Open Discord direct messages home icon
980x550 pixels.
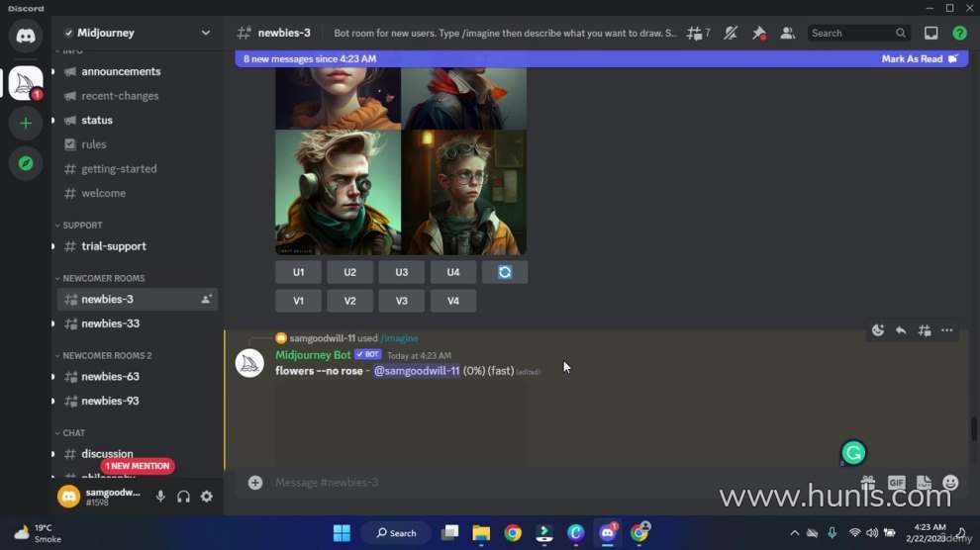[x=26, y=36]
